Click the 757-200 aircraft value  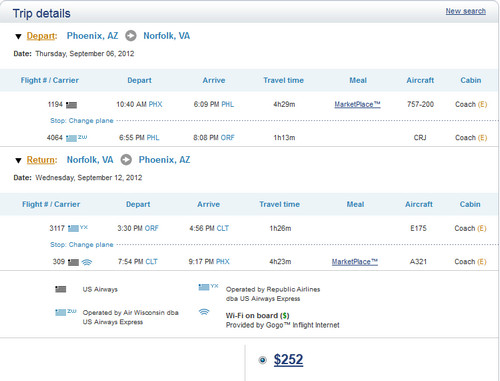click(420, 104)
